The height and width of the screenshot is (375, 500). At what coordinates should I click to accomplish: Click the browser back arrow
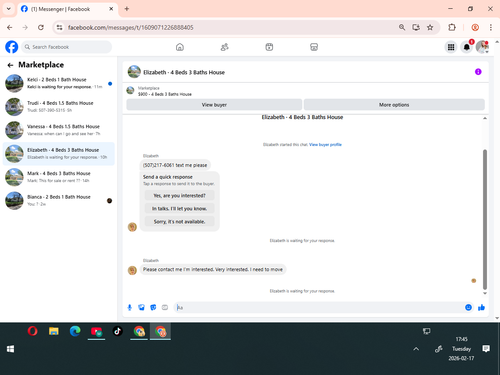(9, 27)
